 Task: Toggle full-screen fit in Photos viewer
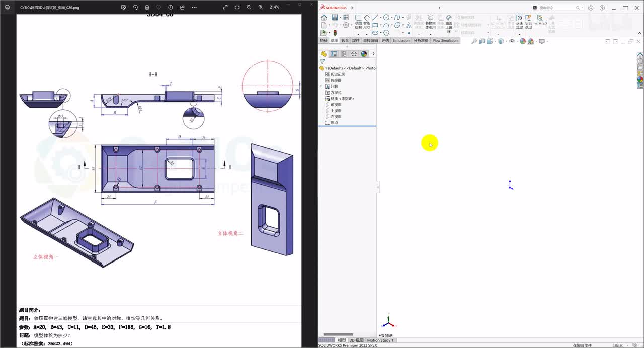point(225,7)
